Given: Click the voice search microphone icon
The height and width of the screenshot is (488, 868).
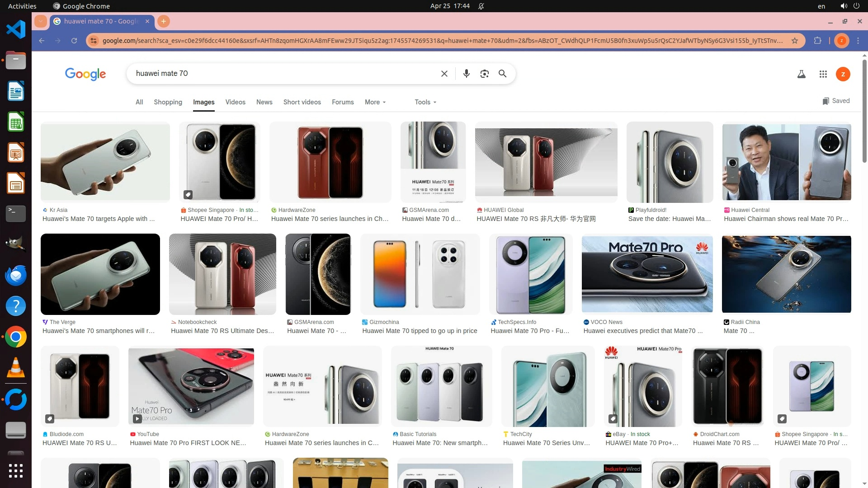Looking at the screenshot, I should click(466, 74).
